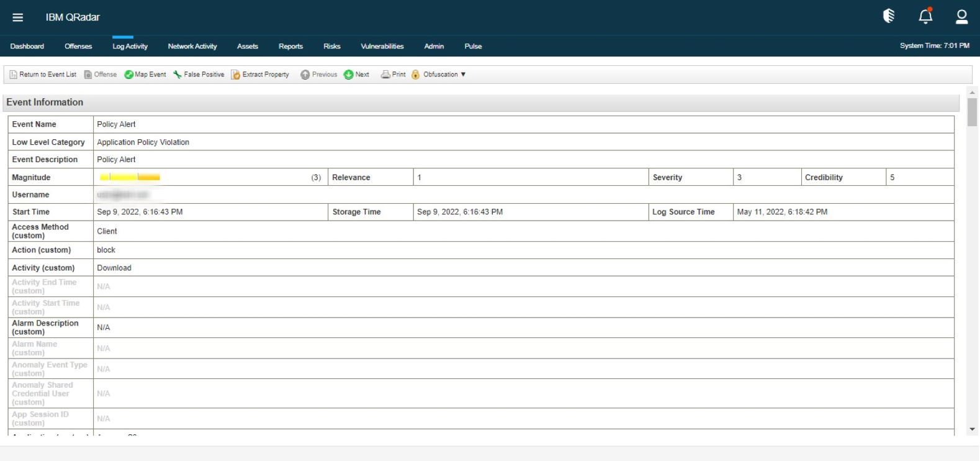Click the IBM QRadar title
Viewport: 980px width, 461px height.
tap(73, 17)
